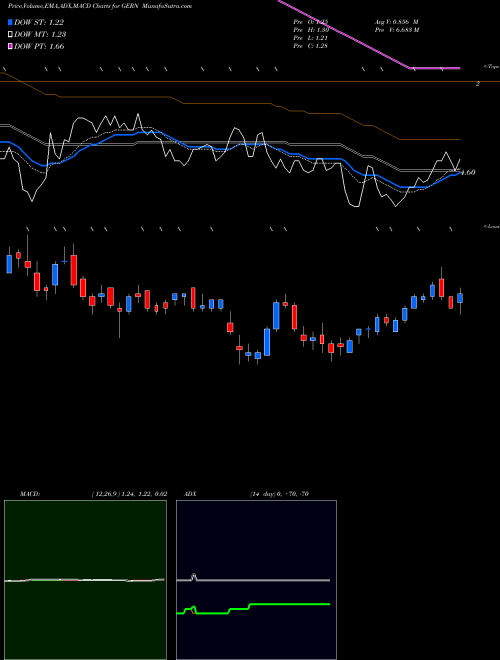Click the 'Avg V: 6.856 M' value
Image resolution: width=500 pixels, height=660 pixels.
click(x=396, y=22)
